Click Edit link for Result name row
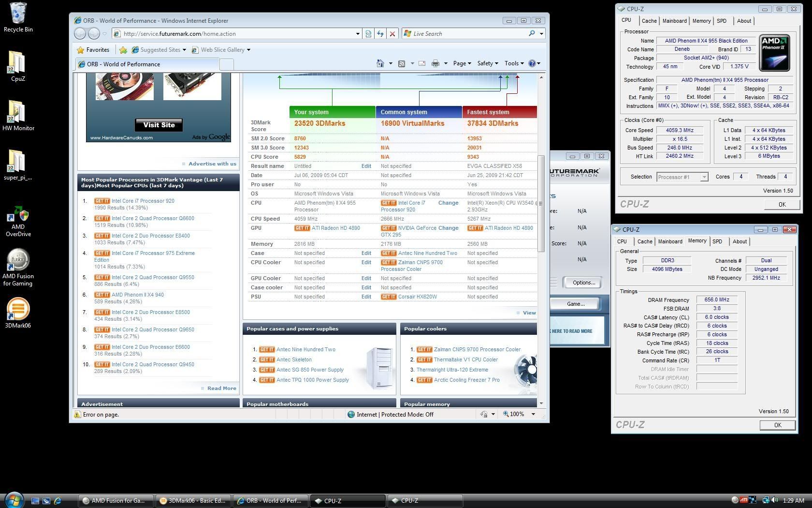 (366, 166)
